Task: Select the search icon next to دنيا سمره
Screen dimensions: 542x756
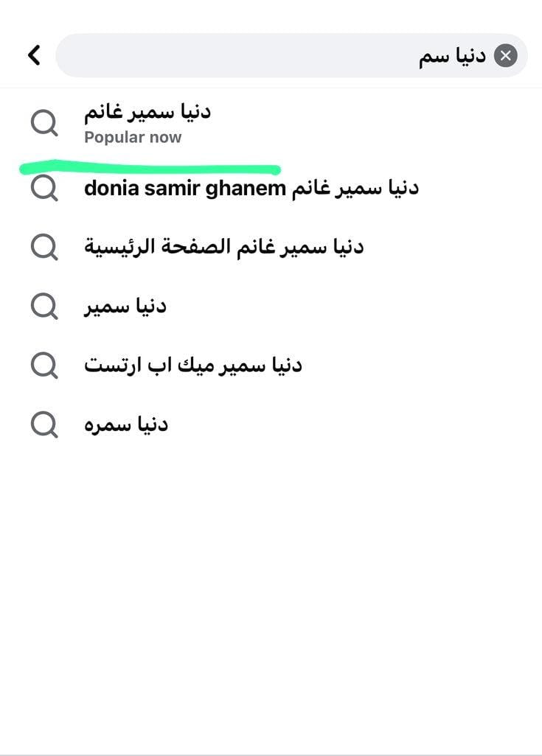Action: click(x=44, y=424)
